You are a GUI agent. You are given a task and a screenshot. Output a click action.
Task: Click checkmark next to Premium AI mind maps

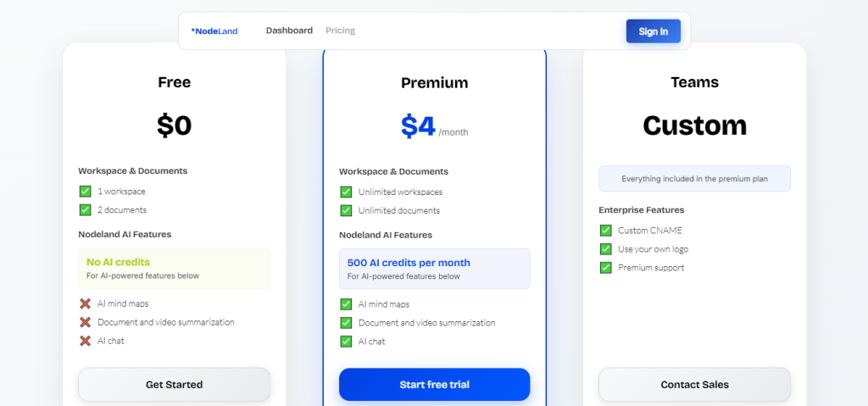tap(346, 304)
